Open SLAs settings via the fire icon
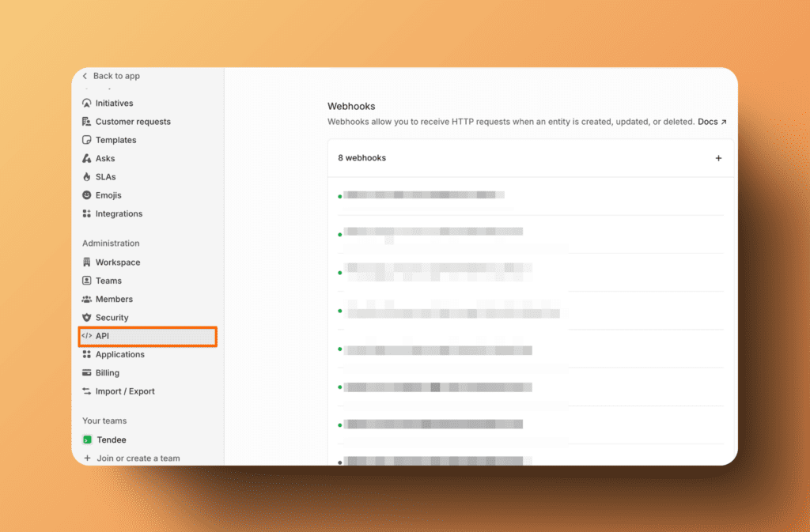The height and width of the screenshot is (532, 810). (87, 176)
